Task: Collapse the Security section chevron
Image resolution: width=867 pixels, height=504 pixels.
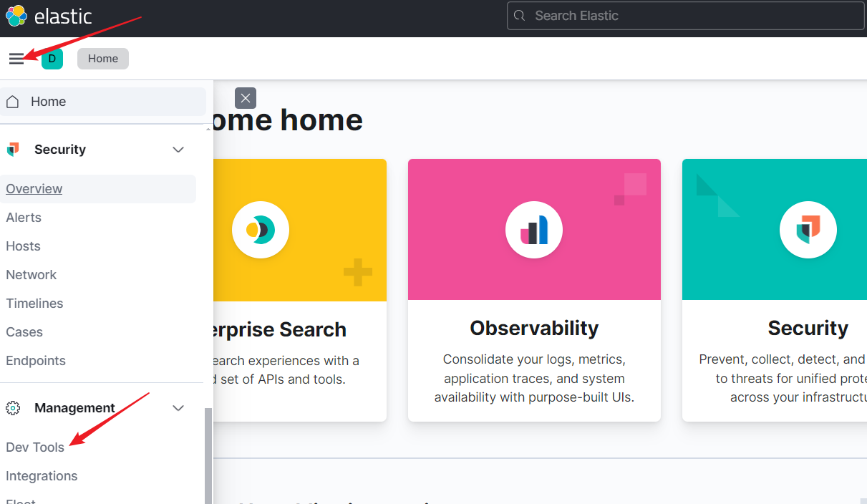Action: pos(178,150)
